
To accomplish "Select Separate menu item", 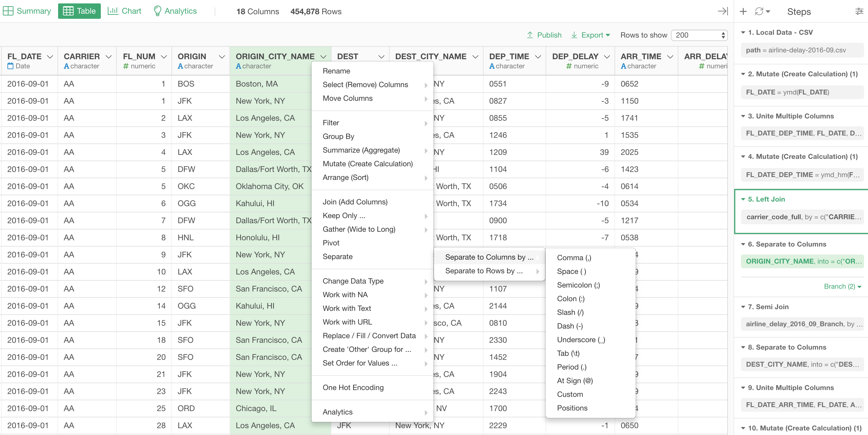I will pos(372,257).
